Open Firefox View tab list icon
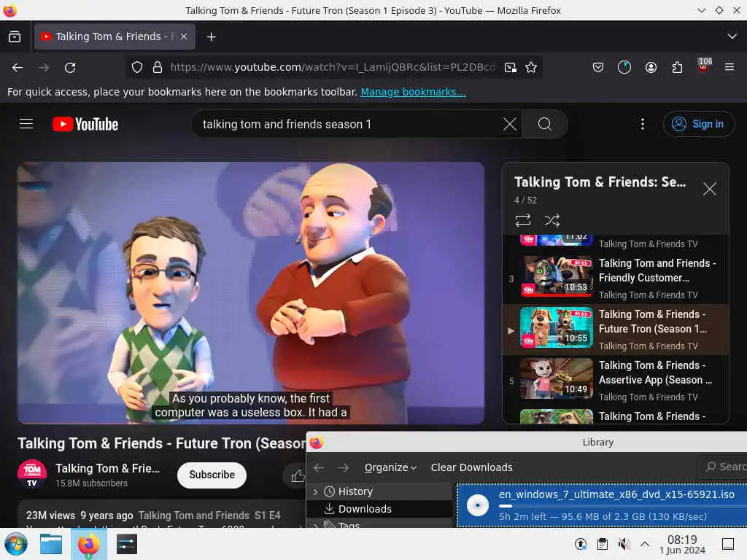This screenshot has height=560, width=747. click(15, 36)
